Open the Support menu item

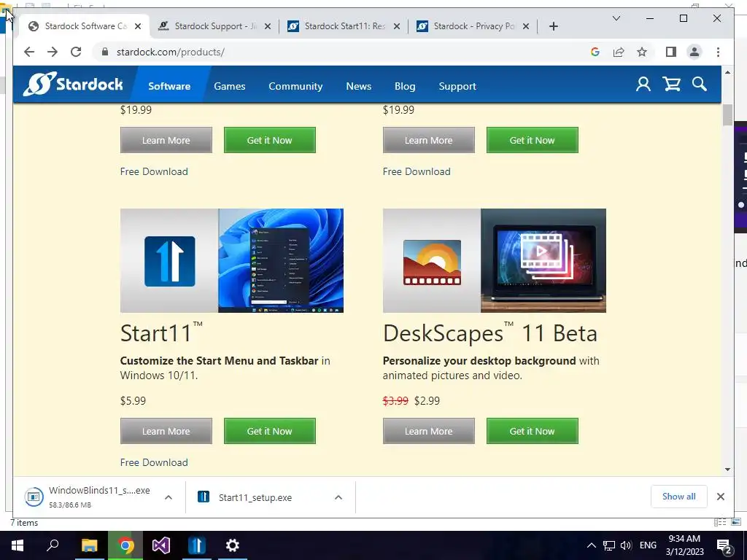coord(457,86)
